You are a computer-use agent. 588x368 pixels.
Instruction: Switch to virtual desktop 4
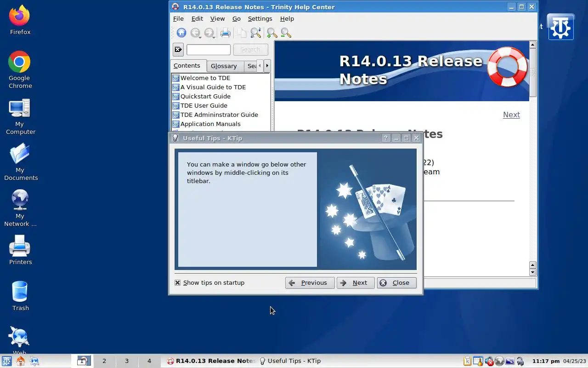tap(149, 361)
